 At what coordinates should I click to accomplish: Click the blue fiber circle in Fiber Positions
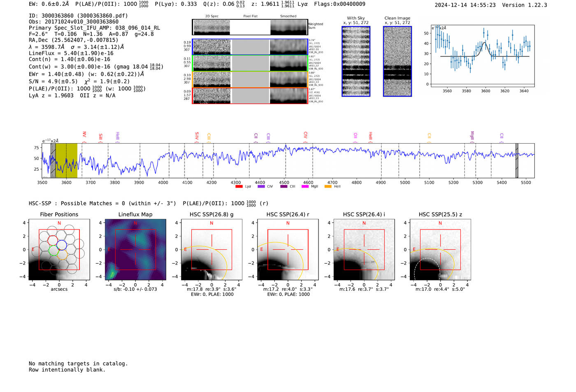[x=62, y=245]
